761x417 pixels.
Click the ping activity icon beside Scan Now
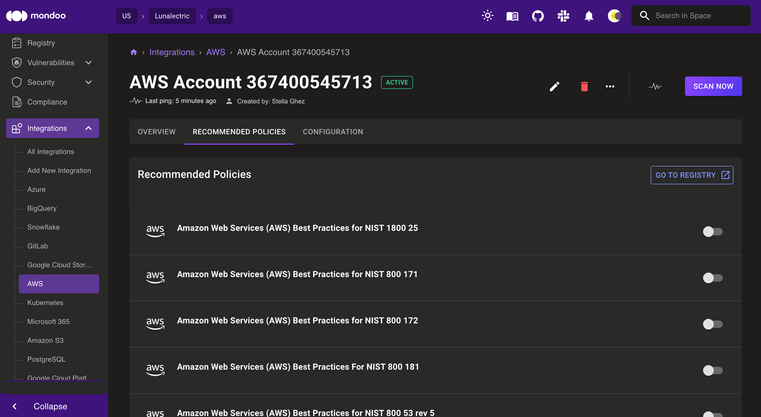(x=655, y=86)
